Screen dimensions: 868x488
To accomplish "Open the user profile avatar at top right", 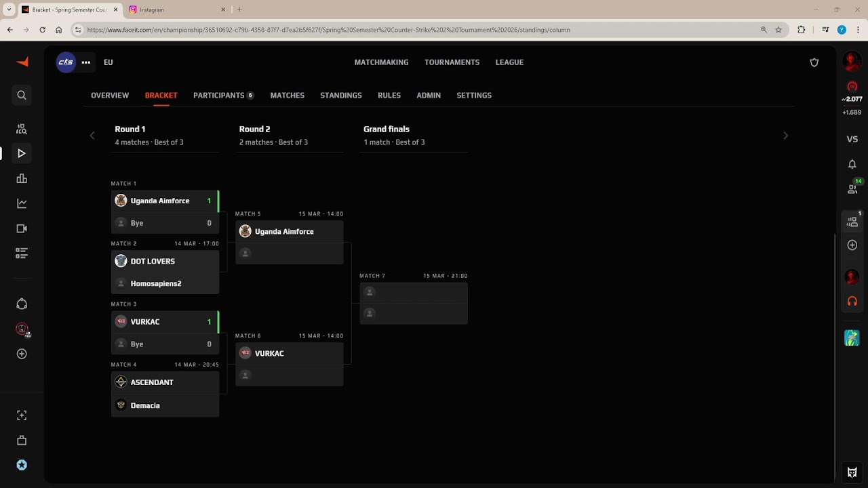I will (852, 62).
